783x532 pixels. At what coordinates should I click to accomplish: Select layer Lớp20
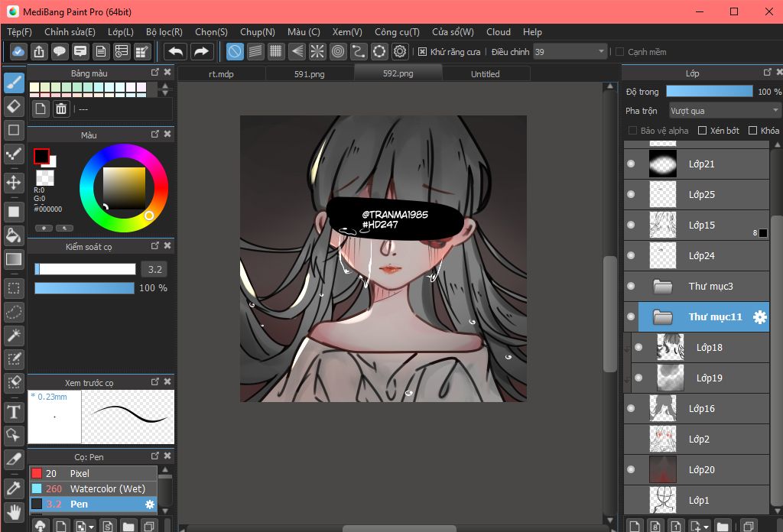click(696, 469)
